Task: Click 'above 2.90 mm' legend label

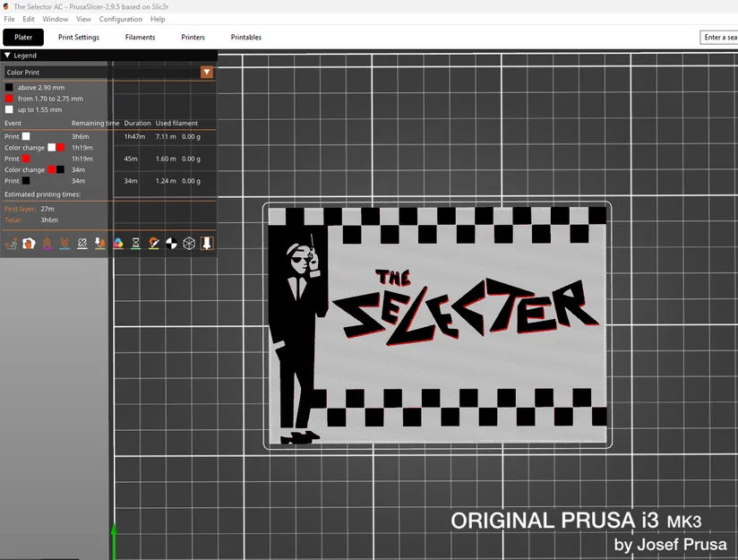Action: [x=41, y=88]
